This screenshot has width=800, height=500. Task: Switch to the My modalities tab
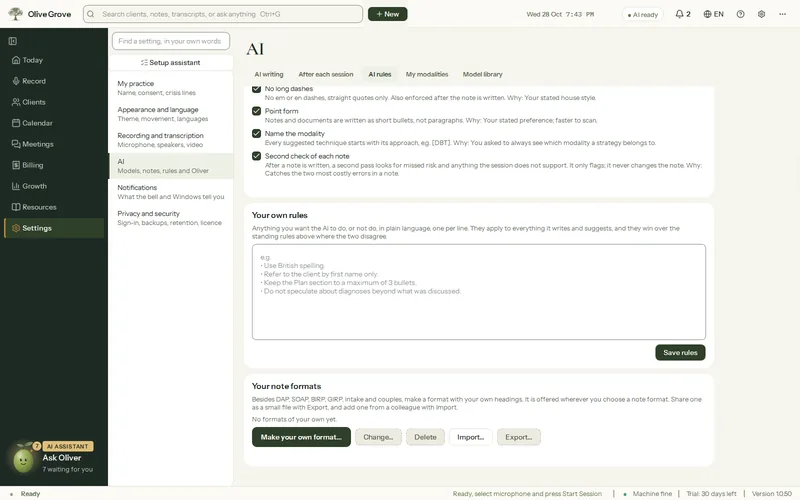click(x=427, y=74)
